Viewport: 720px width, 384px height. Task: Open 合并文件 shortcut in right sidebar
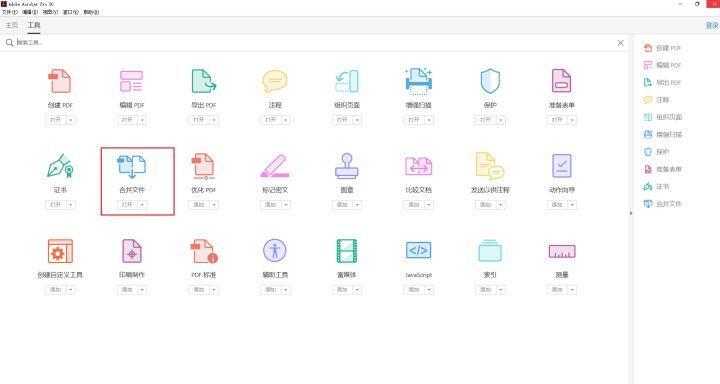pos(663,203)
